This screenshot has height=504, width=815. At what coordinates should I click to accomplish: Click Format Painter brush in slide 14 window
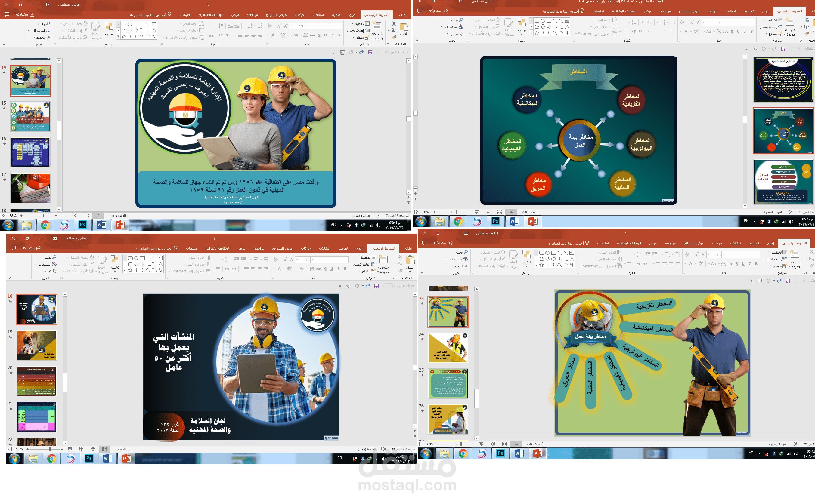[x=394, y=37]
